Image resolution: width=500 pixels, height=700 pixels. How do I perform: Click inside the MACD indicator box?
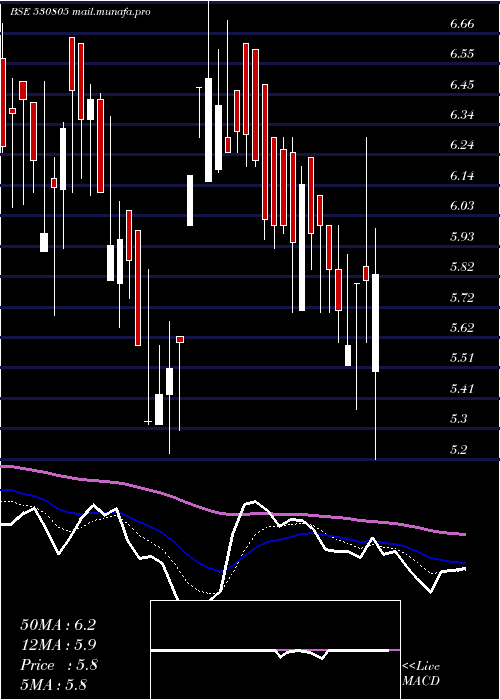[275, 650]
